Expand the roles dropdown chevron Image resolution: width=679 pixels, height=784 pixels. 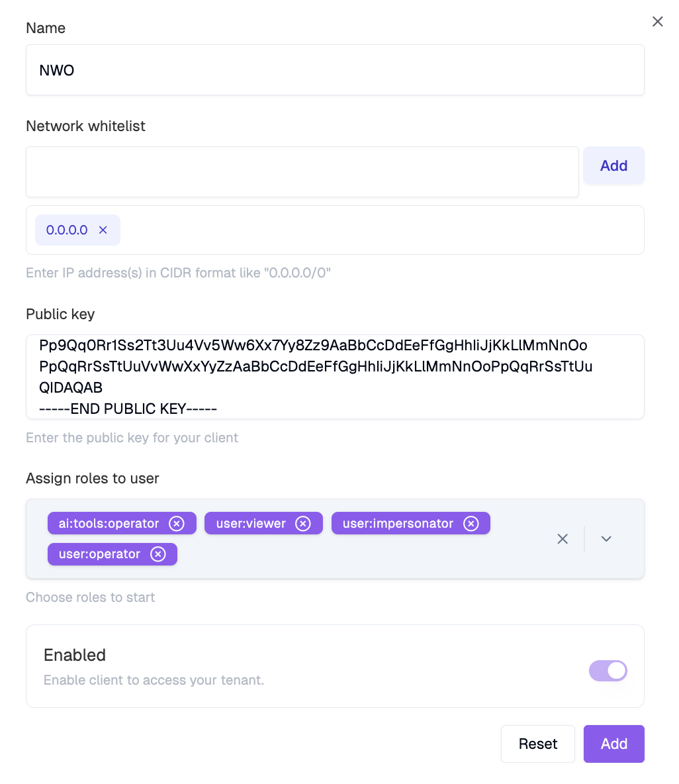pos(606,538)
